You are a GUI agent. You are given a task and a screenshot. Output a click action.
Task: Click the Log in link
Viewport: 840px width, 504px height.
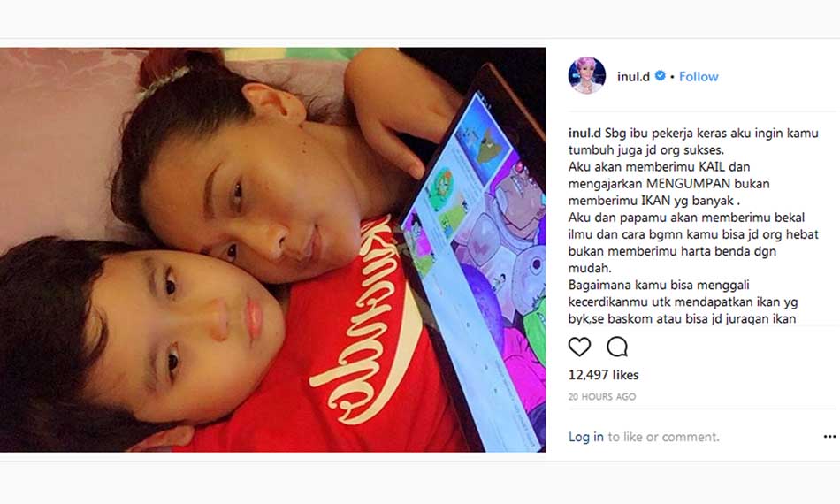tap(586, 437)
